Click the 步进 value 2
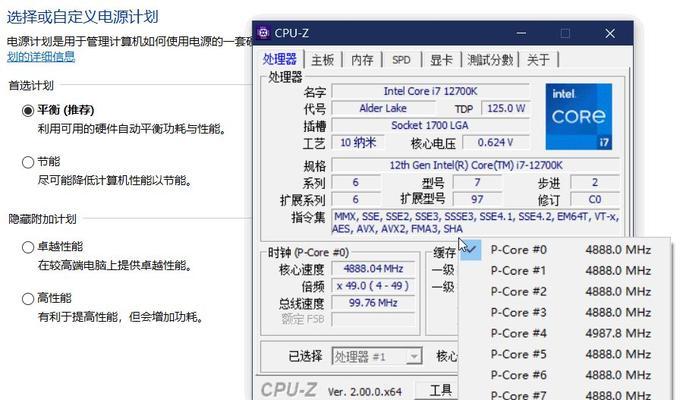This screenshot has height=400, width=680. [x=595, y=183]
